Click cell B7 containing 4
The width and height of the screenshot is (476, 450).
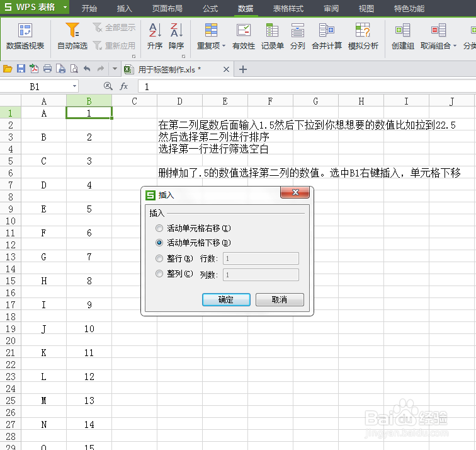(x=89, y=185)
